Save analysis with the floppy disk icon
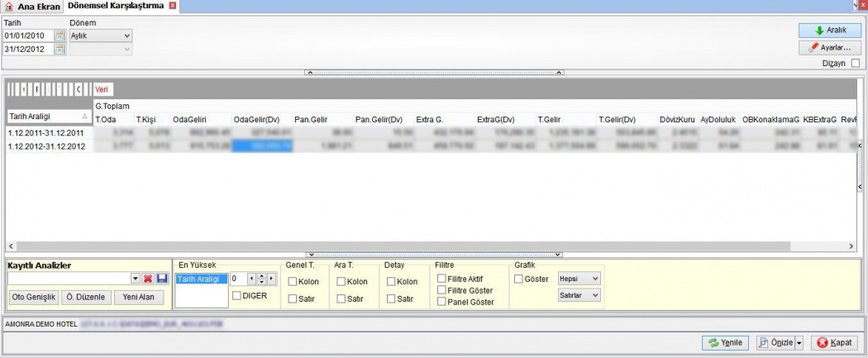 point(162,279)
